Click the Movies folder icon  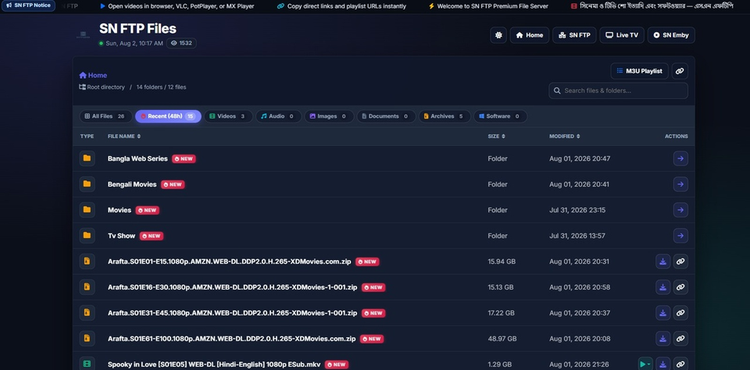click(87, 210)
